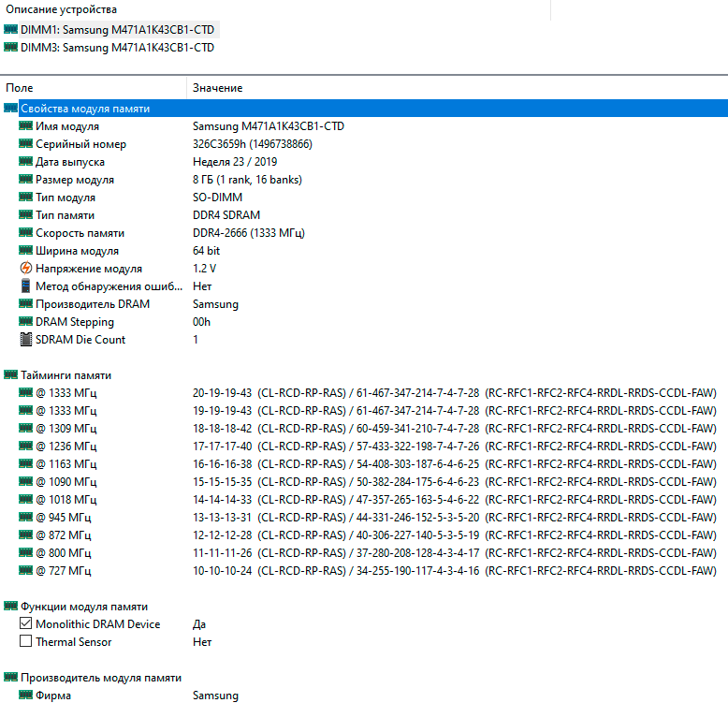Select the 'Свойства модуля памяти' group header

(364, 109)
